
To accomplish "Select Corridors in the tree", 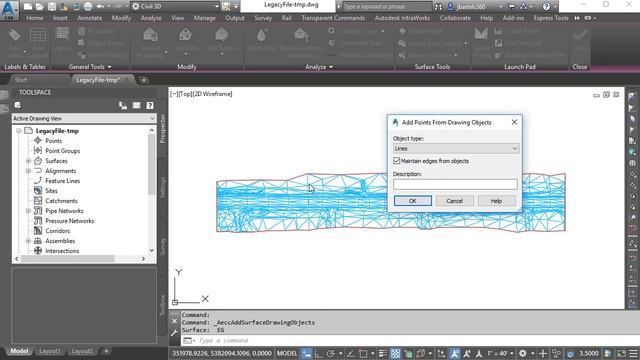I will click(58, 231).
